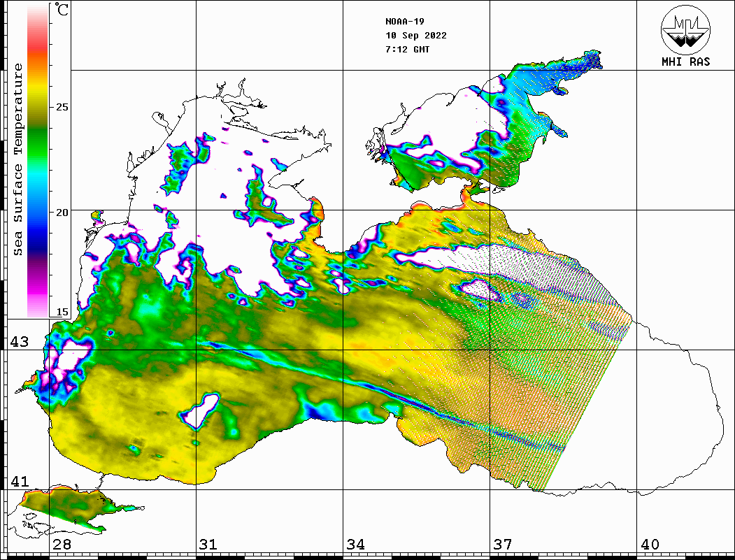Click the 'NOAA-19' satellite label
The width and height of the screenshot is (735, 560).
404,22
